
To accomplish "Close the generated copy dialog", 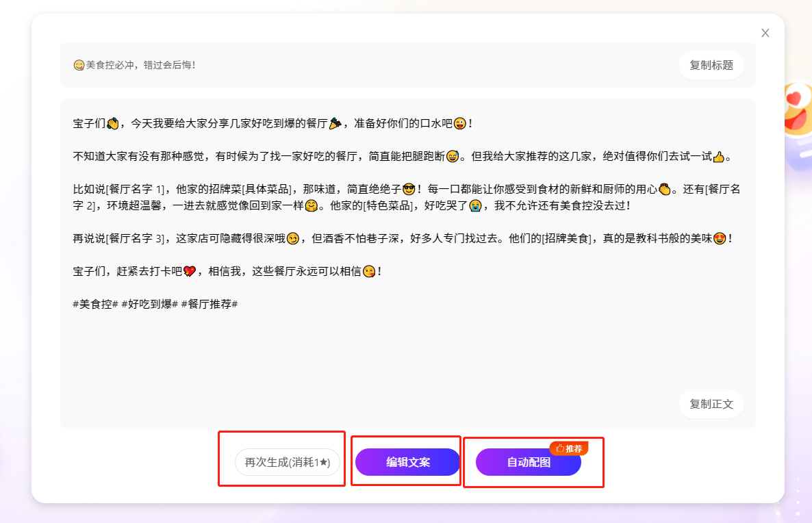I will pos(765,33).
